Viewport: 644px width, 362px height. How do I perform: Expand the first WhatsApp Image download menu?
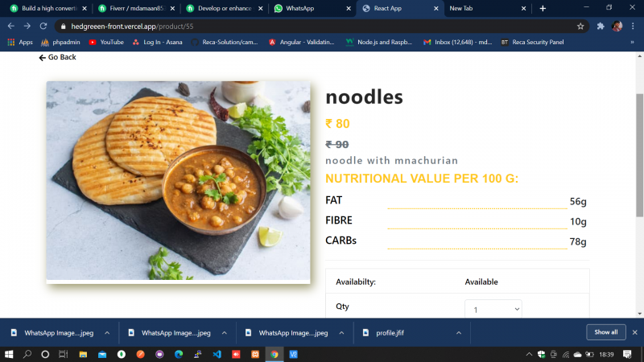107,333
